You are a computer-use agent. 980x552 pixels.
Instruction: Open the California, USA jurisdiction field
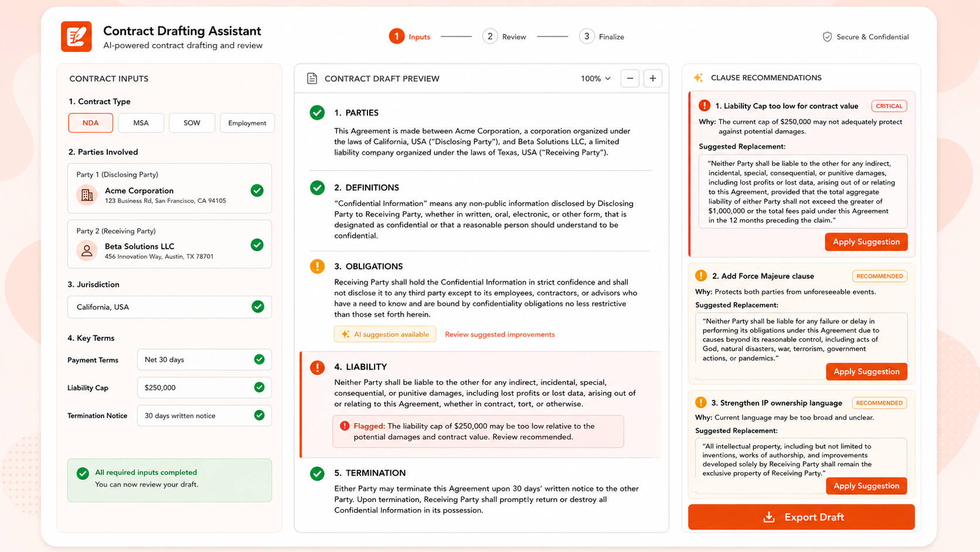[x=169, y=307]
